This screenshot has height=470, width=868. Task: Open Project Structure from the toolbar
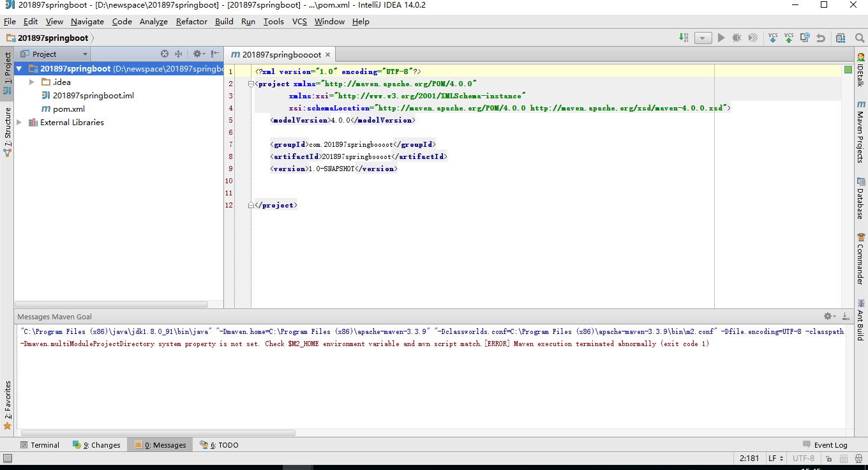pyautogui.click(x=841, y=38)
